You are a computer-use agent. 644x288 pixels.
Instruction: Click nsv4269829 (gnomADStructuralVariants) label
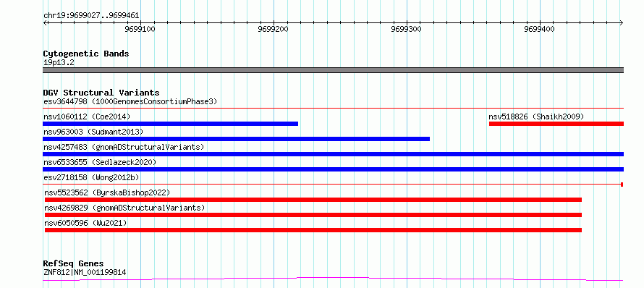coord(124,208)
